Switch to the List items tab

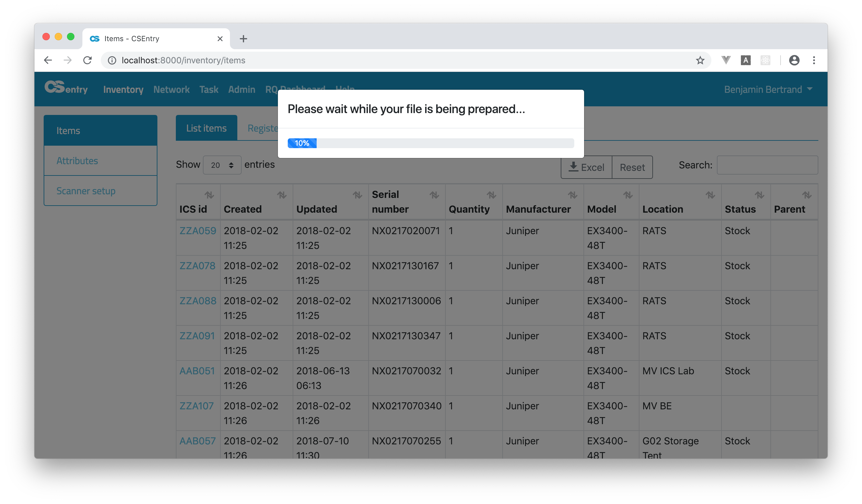point(206,128)
